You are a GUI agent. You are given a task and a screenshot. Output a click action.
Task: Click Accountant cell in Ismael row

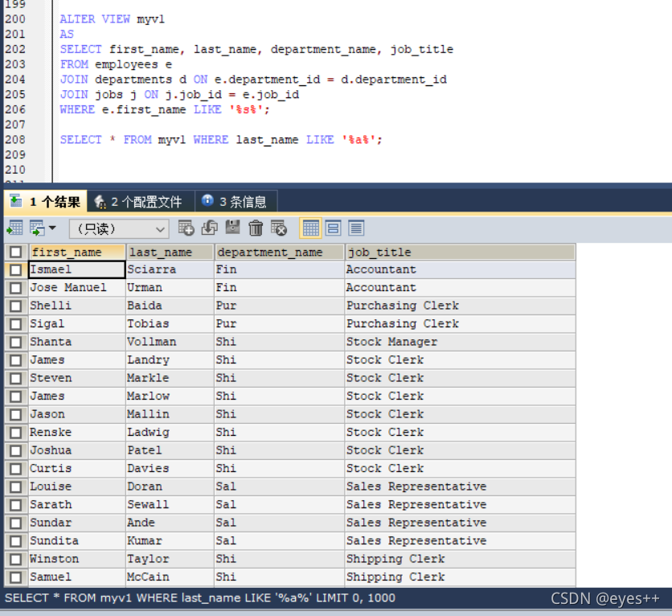pyautogui.click(x=461, y=269)
